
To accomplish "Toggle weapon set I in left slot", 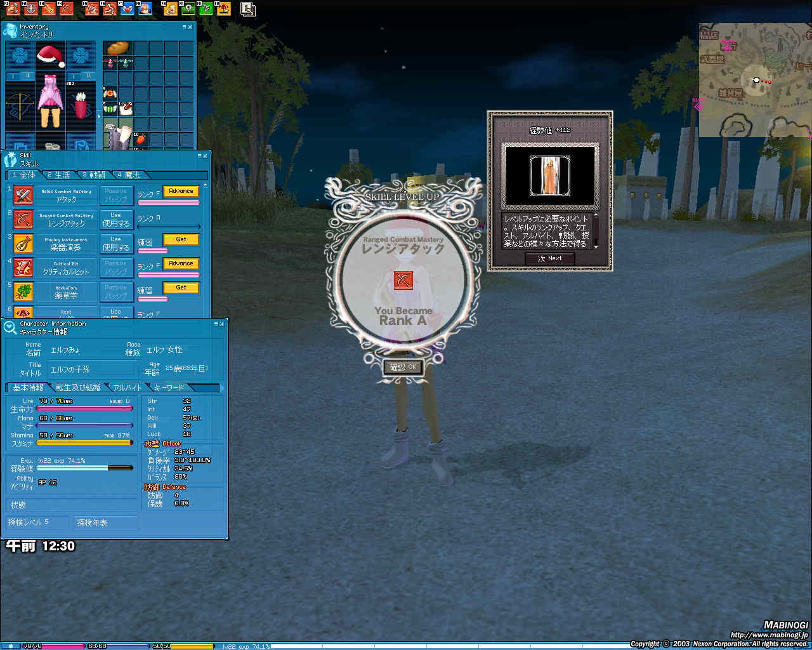I will tap(13, 76).
